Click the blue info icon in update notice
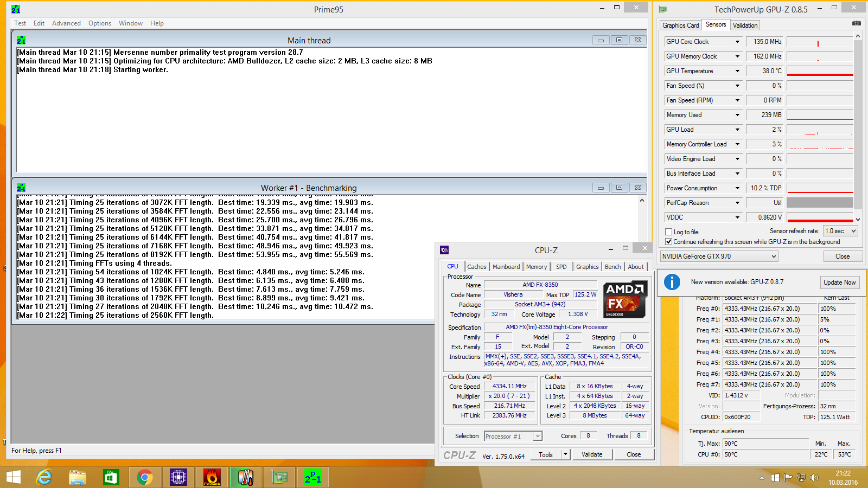The height and width of the screenshot is (488, 868). [x=672, y=282]
